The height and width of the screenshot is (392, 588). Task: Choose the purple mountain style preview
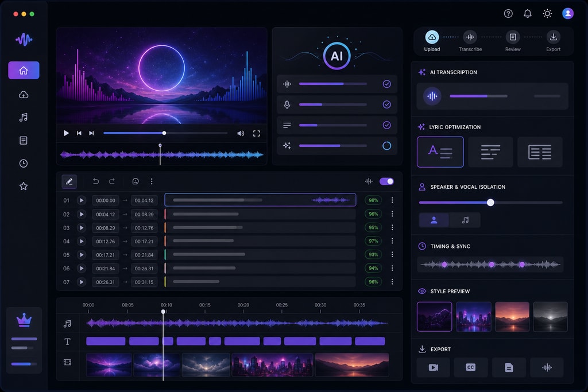click(434, 317)
